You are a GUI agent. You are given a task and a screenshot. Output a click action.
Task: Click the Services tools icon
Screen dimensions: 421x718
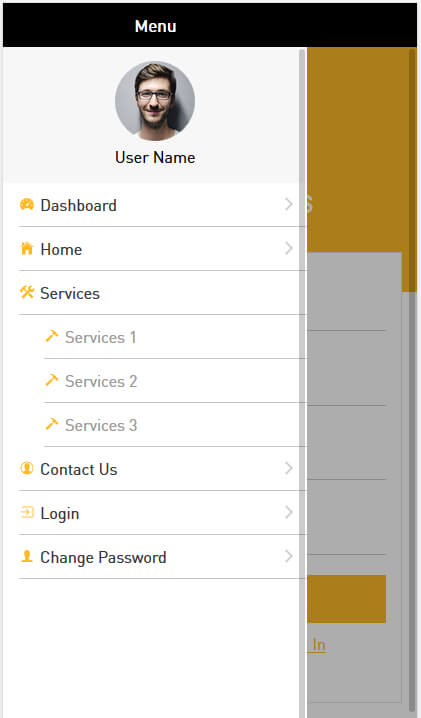coord(27,292)
